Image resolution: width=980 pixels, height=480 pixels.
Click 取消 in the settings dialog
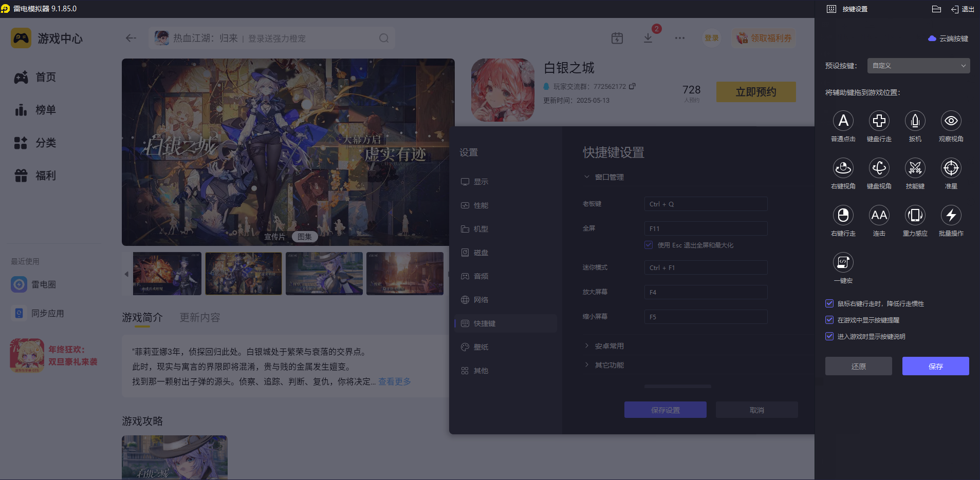pos(757,410)
